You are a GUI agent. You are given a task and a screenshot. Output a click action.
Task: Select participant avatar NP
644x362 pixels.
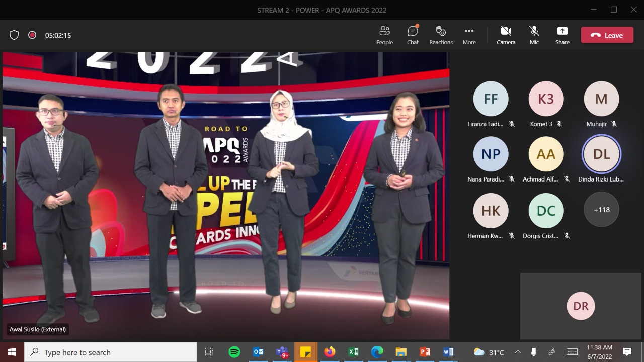click(491, 154)
